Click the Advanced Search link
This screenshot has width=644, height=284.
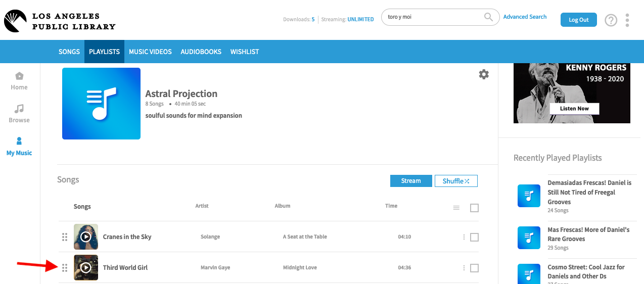[x=525, y=17]
